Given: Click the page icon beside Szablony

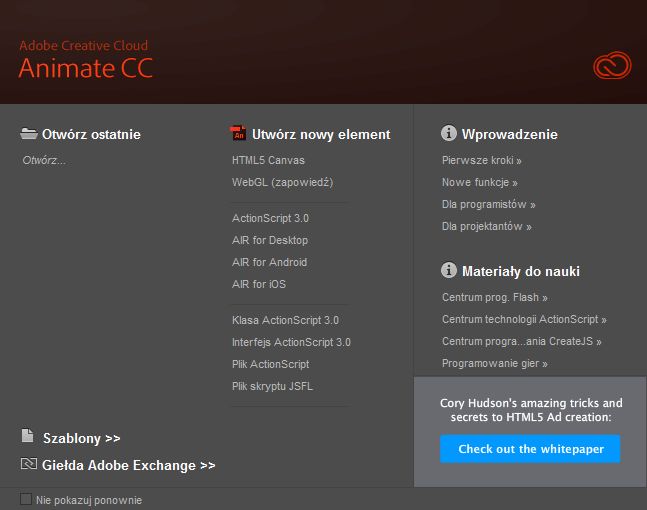Looking at the screenshot, I should [x=28, y=437].
